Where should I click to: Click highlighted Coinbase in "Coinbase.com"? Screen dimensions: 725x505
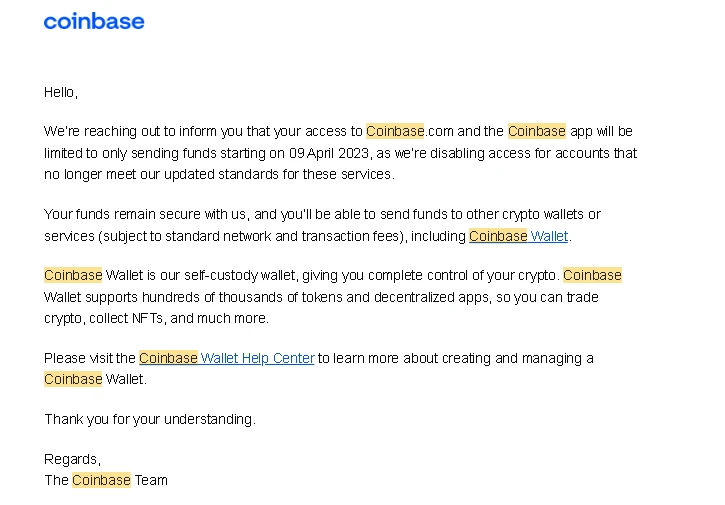[x=395, y=131]
